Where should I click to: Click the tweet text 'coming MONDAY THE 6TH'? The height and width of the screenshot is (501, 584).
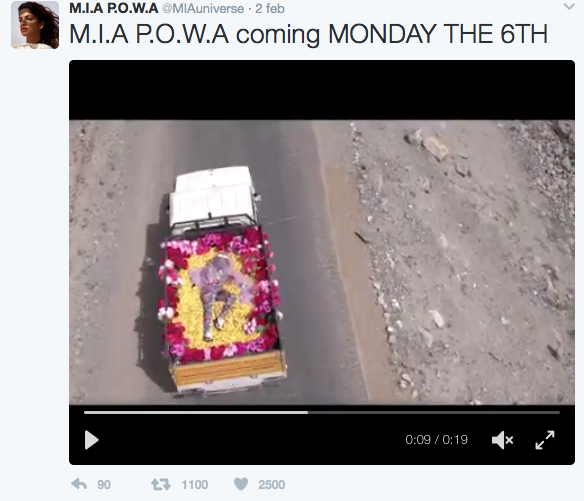[x=392, y=34]
